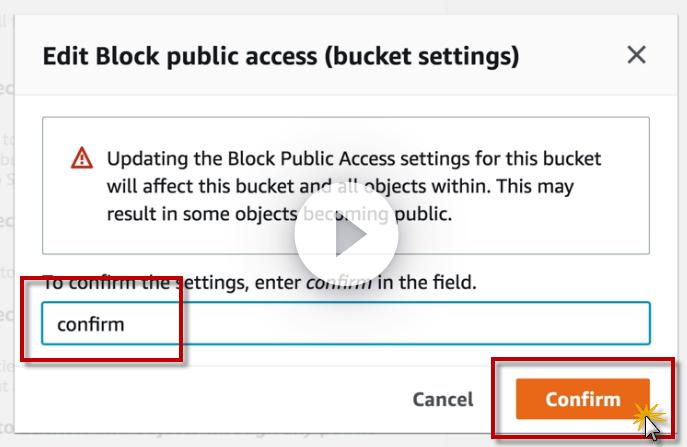
Task: Click the italic 'confirm' word in instructions
Action: pos(338,283)
